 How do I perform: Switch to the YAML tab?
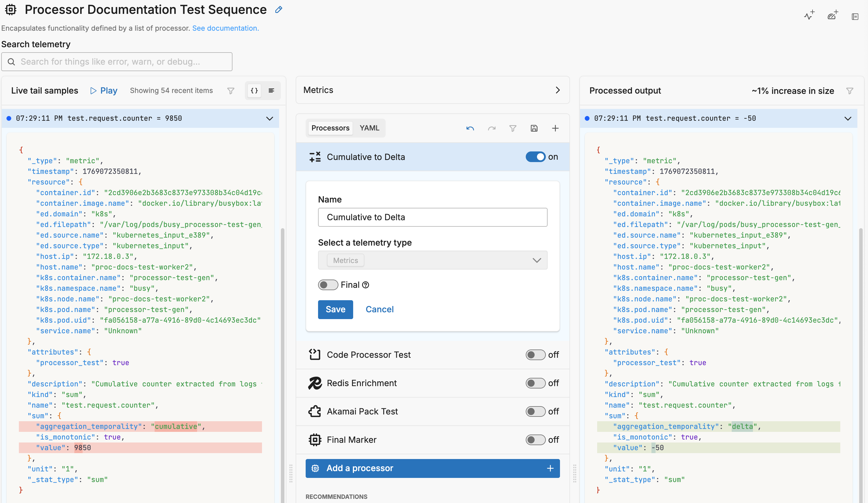click(x=369, y=128)
